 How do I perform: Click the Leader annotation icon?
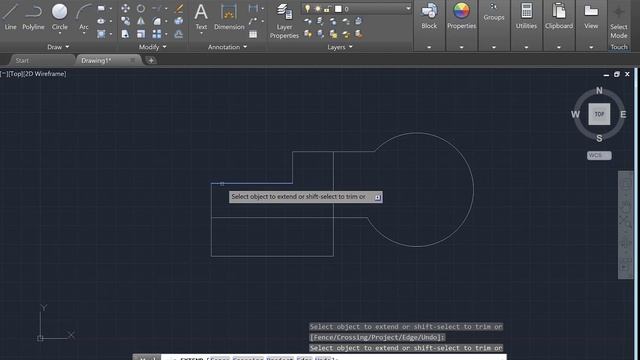coord(253,21)
